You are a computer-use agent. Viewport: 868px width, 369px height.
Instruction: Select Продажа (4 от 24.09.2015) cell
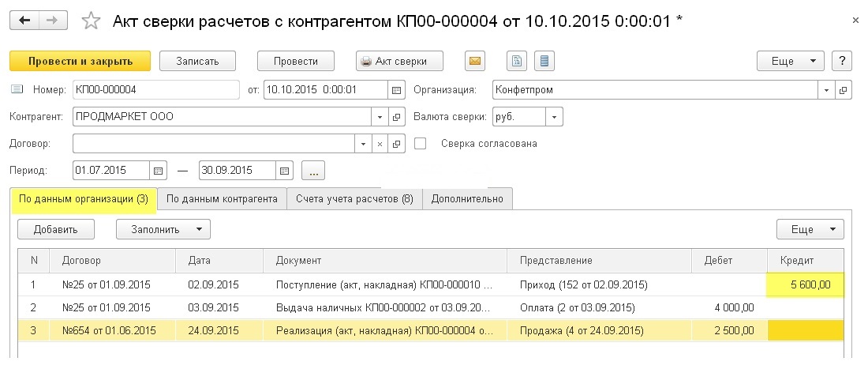pyautogui.click(x=600, y=331)
